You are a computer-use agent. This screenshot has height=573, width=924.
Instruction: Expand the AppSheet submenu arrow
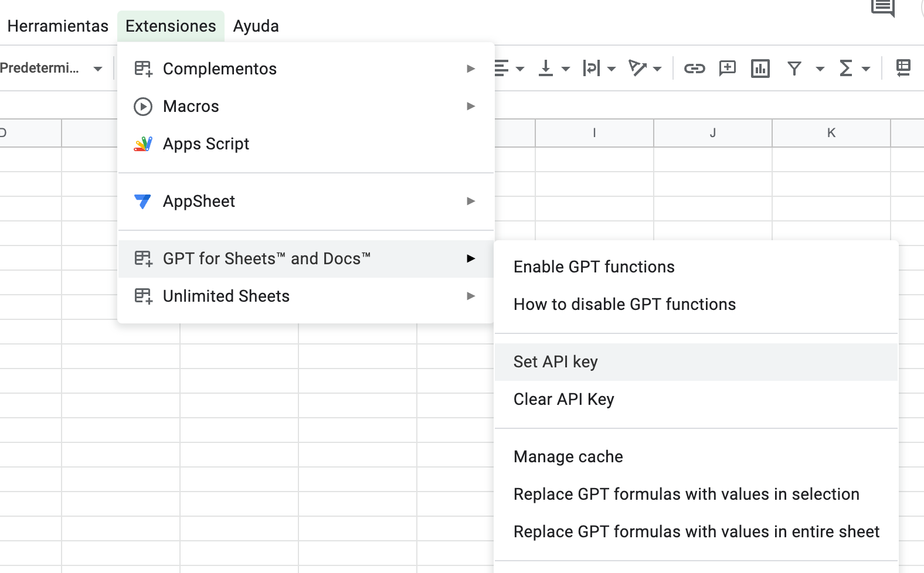tap(471, 201)
